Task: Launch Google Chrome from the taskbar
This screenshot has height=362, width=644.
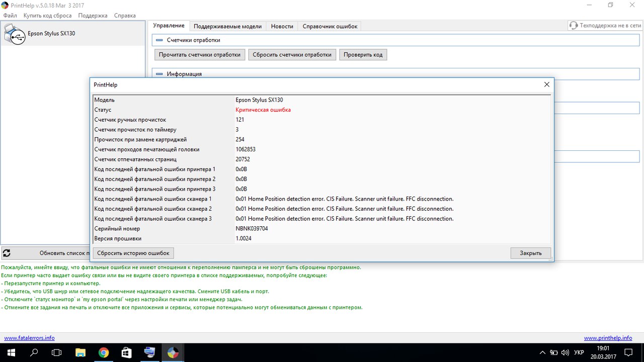Action: coord(104,352)
